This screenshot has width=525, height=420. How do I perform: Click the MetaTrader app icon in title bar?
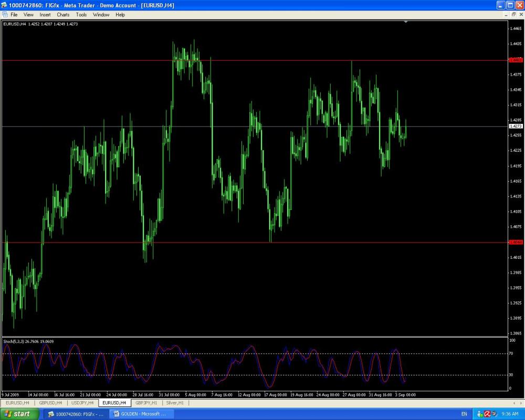tap(4, 5)
